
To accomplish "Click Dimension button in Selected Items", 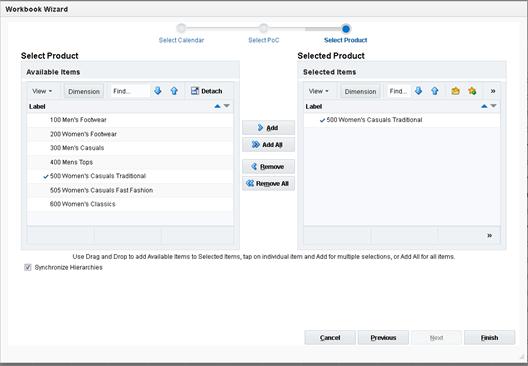I will (360, 91).
